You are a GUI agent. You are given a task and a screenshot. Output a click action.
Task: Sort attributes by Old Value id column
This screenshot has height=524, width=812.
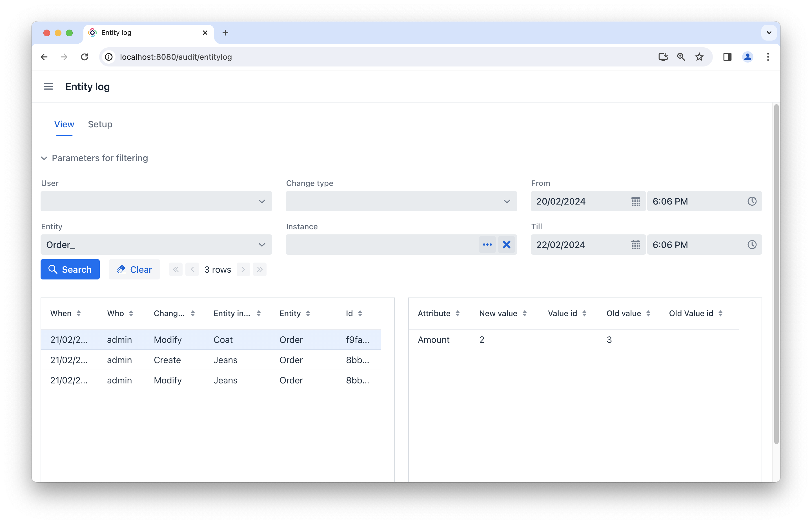(720, 313)
